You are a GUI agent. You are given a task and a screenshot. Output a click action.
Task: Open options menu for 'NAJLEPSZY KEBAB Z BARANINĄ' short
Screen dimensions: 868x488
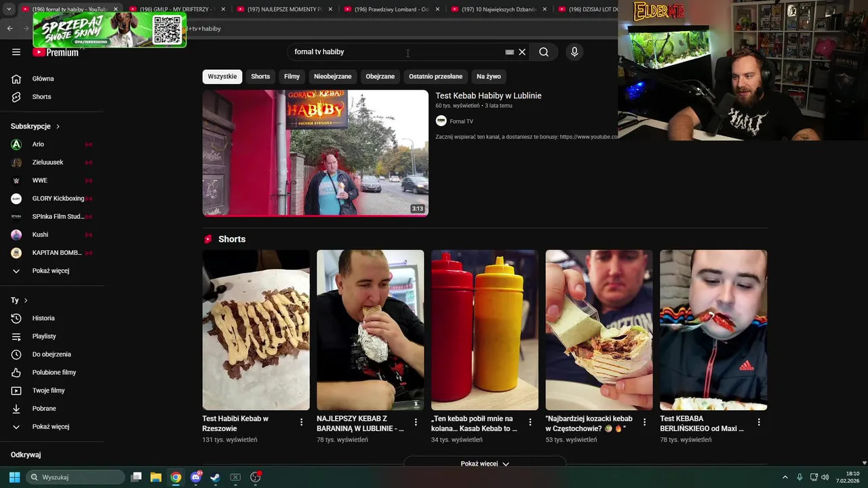(x=416, y=422)
